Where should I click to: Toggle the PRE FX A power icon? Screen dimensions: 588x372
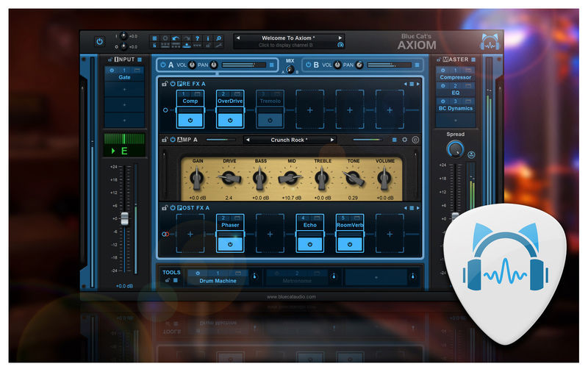[x=173, y=84]
